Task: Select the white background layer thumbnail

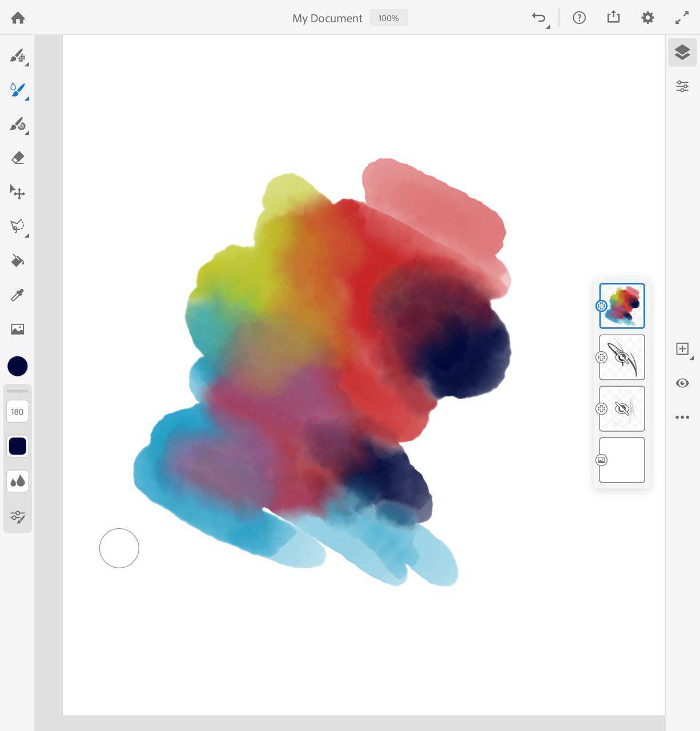Action: coord(622,460)
